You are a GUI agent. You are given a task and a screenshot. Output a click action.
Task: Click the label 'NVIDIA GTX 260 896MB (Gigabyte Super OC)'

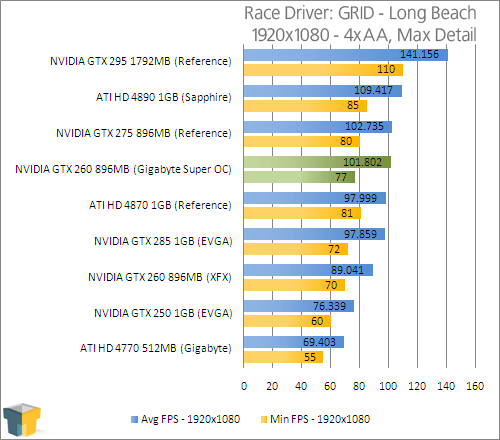pyautogui.click(x=123, y=169)
